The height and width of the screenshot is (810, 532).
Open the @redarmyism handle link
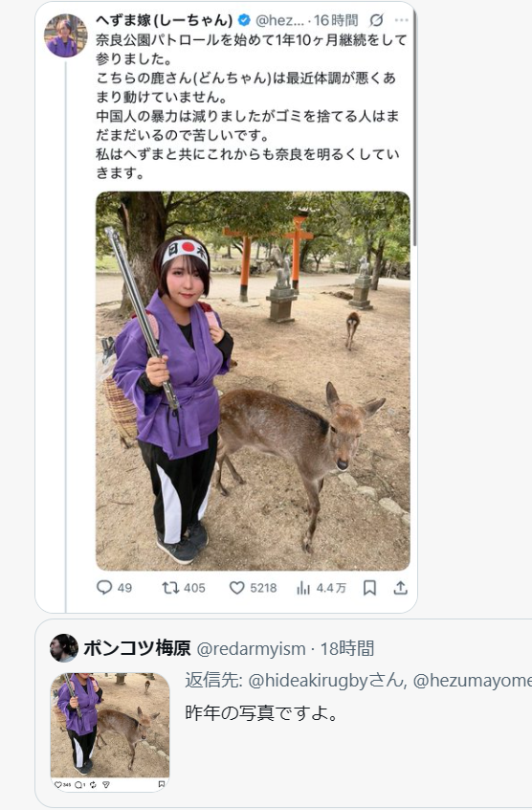252,649
